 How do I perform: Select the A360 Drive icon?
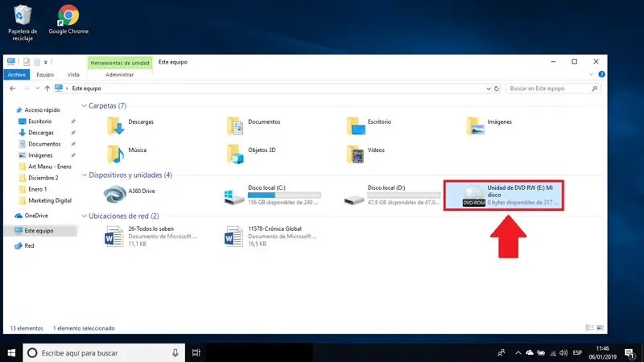115,195
